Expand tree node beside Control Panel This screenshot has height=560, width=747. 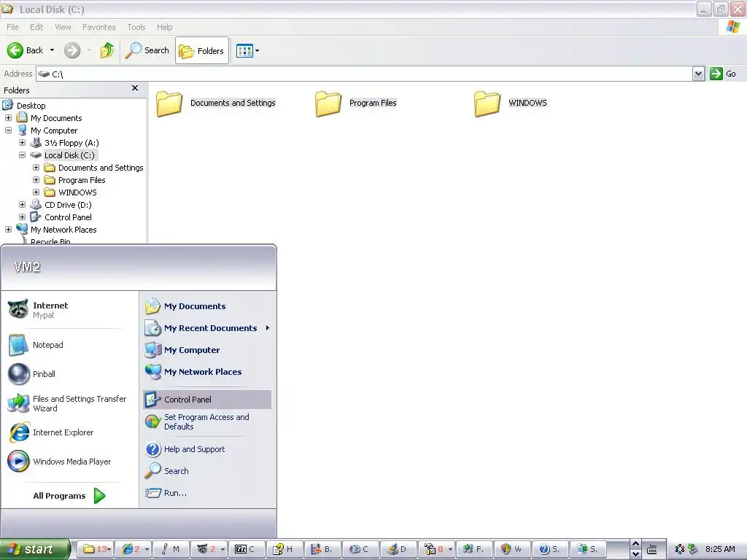coord(22,217)
